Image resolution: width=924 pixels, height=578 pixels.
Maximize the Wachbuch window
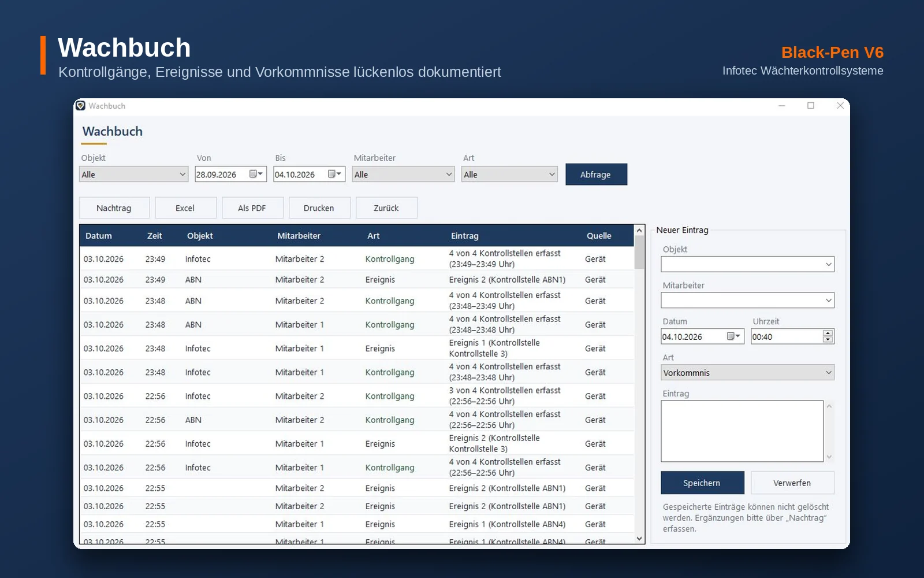pos(811,106)
